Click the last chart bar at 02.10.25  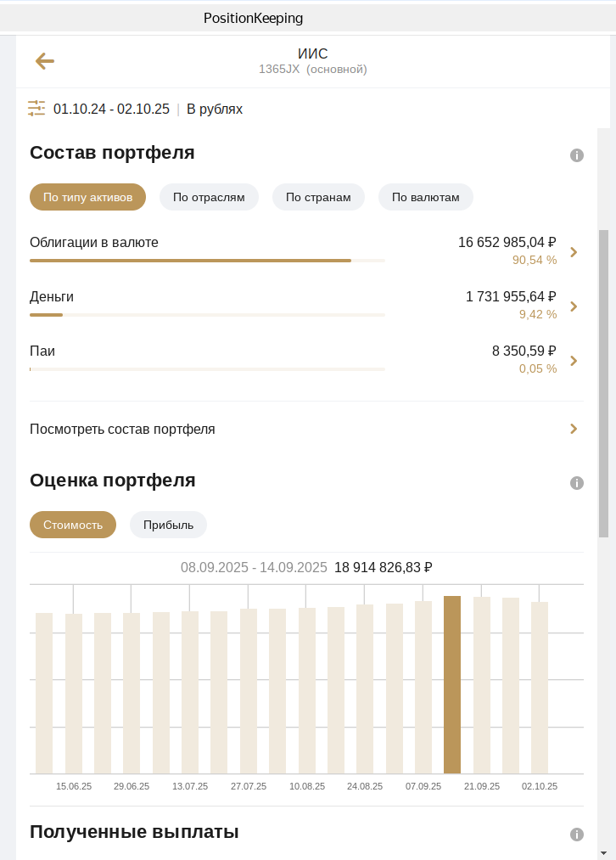540,688
